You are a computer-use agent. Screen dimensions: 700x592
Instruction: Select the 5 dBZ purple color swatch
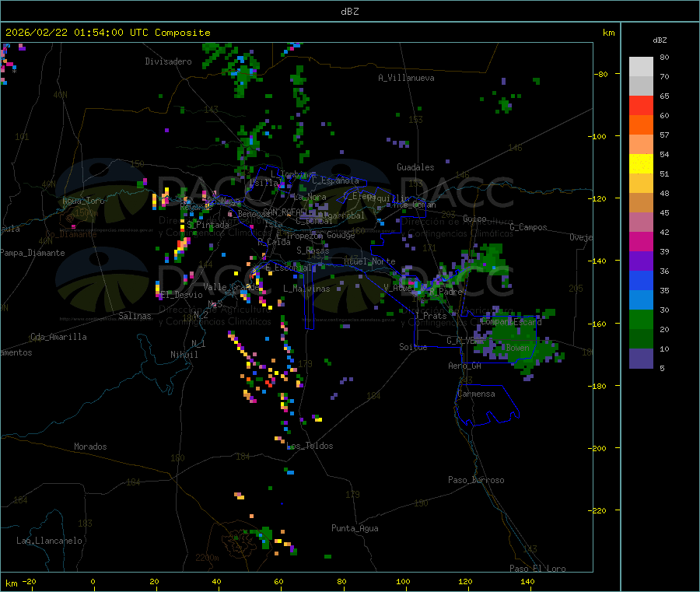coord(641,359)
